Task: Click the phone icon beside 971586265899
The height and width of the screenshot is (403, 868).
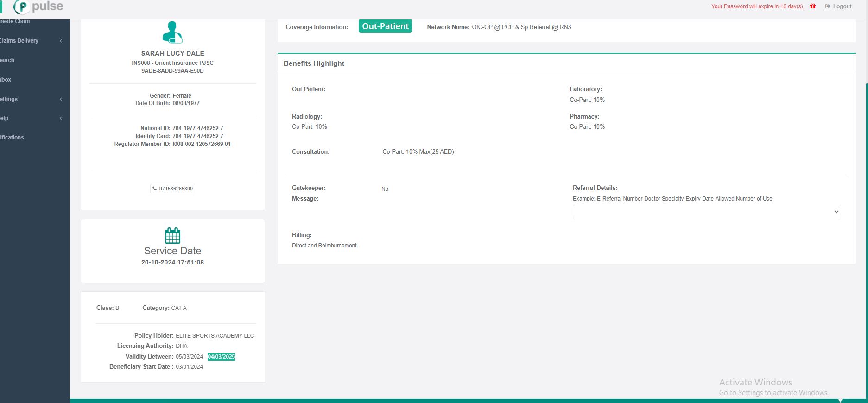Action: tap(154, 189)
